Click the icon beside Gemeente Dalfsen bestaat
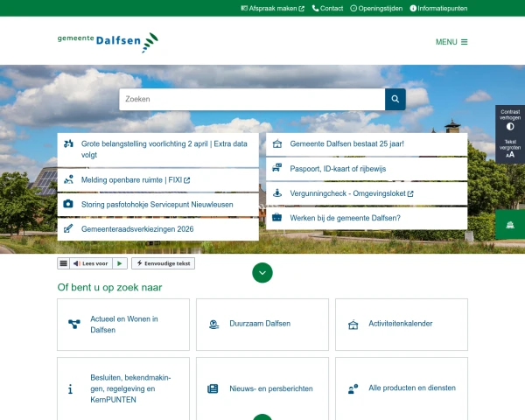 click(x=276, y=143)
